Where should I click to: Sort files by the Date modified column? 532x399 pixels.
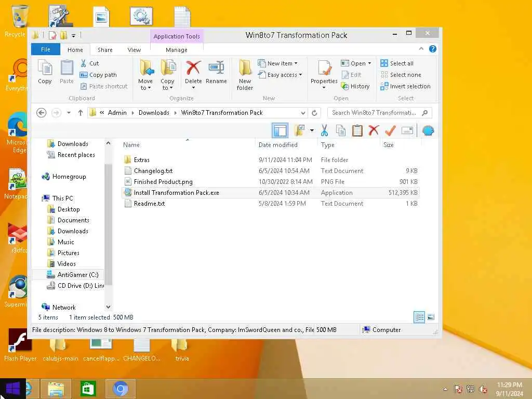coord(278,145)
